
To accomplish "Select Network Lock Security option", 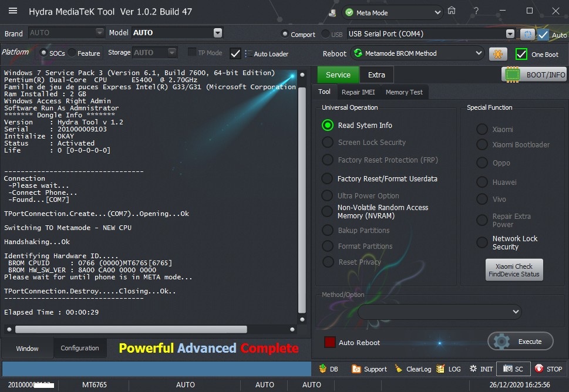I will [482, 242].
